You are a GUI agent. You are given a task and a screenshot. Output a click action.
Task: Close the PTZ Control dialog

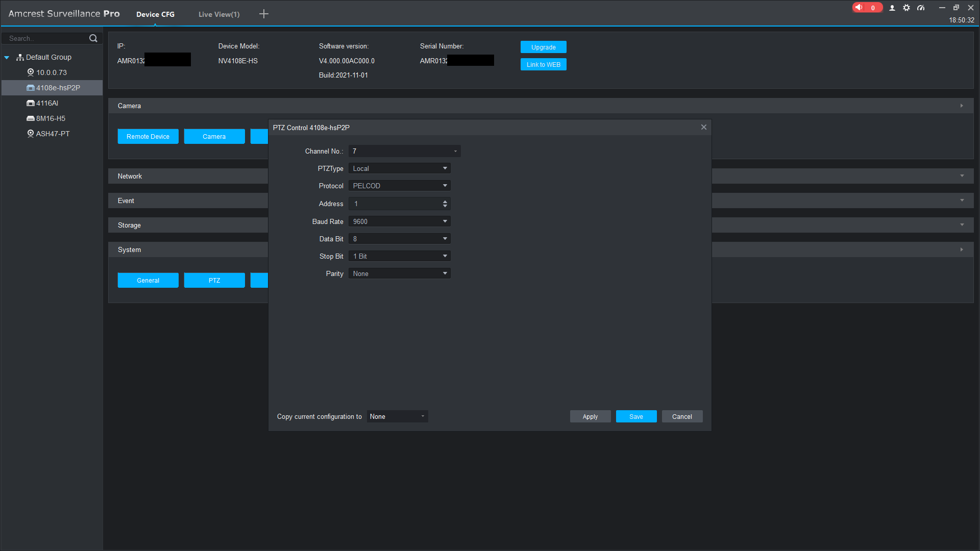point(704,127)
